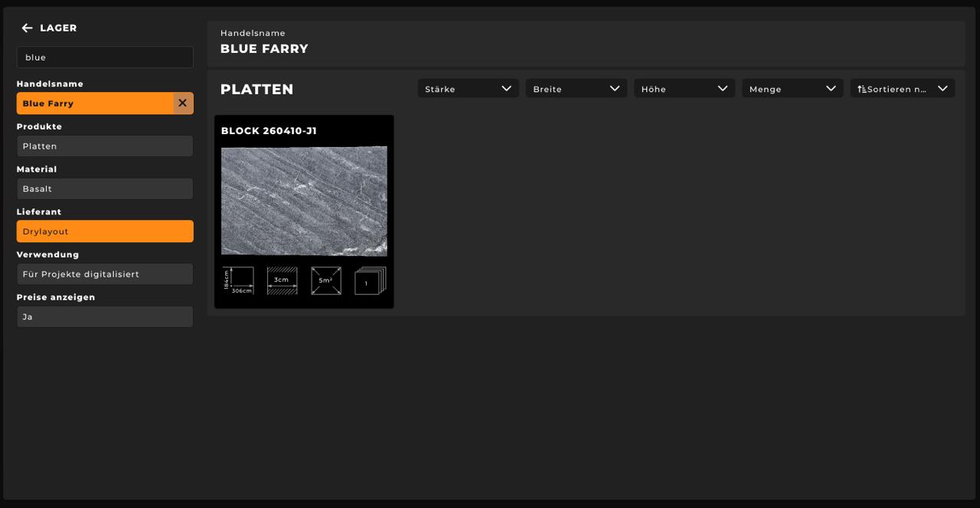Toggle the Drylayout supplier filter
The image size is (980, 508).
pos(105,231)
